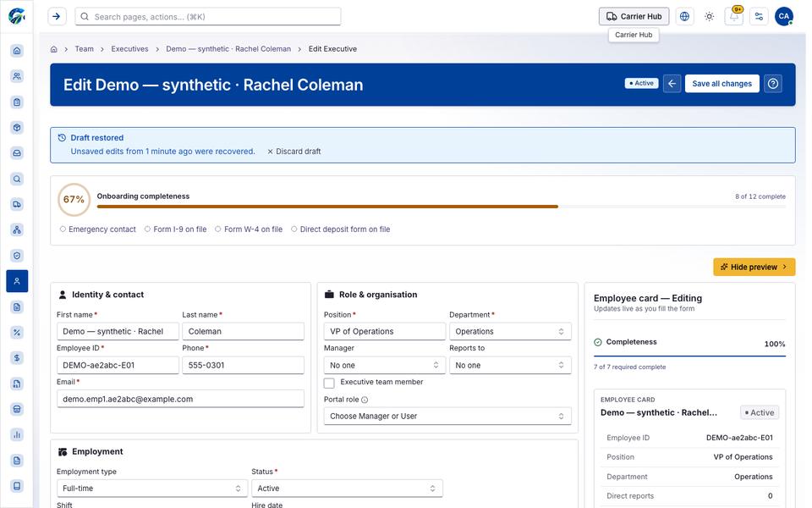Click Discard draft link
This screenshot has width=812, height=508.
point(294,152)
